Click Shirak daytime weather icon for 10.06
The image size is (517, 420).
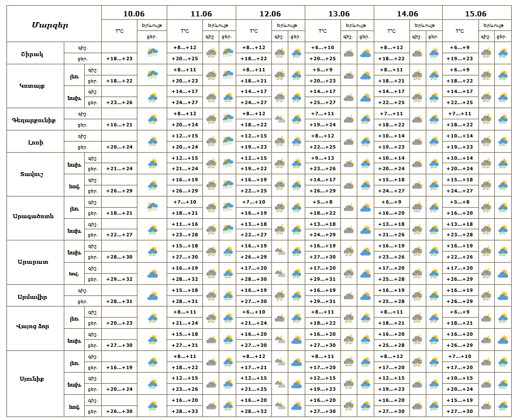152,53
